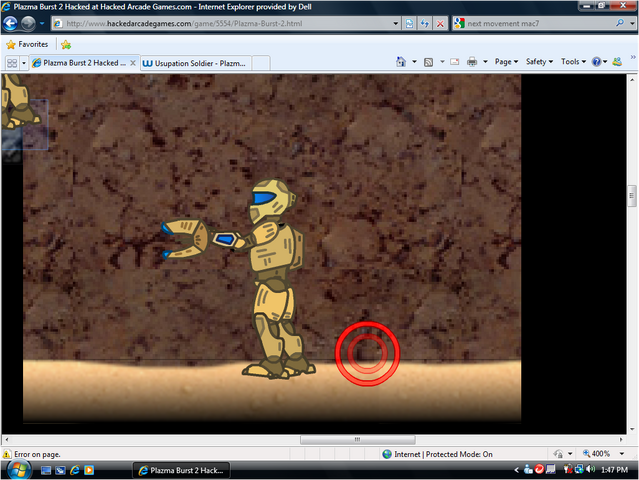Click the Read Mail icon
The width and height of the screenshot is (639, 480).
[x=455, y=62]
